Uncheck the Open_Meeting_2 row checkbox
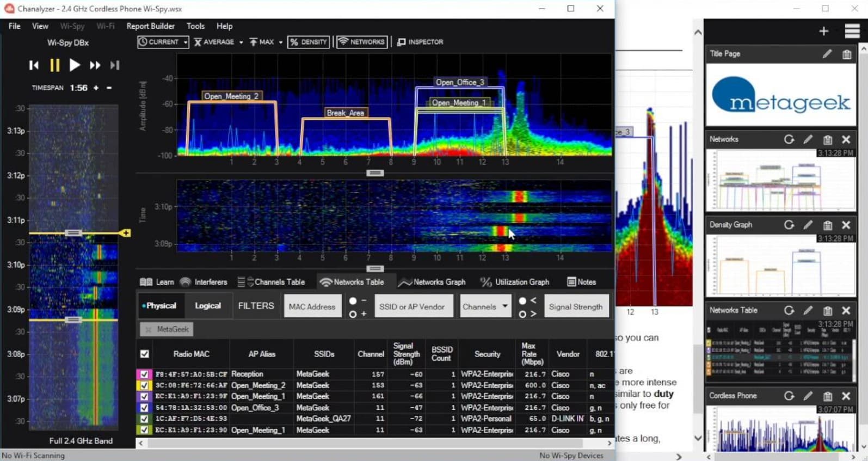Screen dimensions: 868x461 click(x=144, y=385)
